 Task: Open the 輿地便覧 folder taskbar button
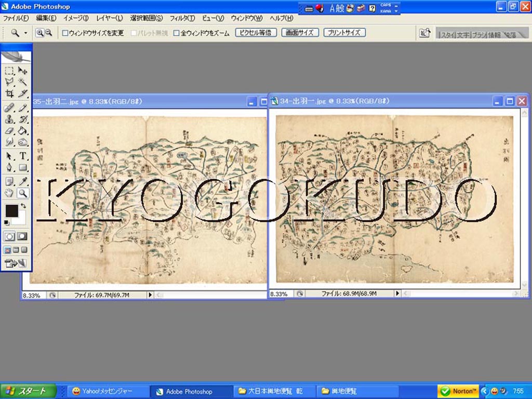click(357, 391)
